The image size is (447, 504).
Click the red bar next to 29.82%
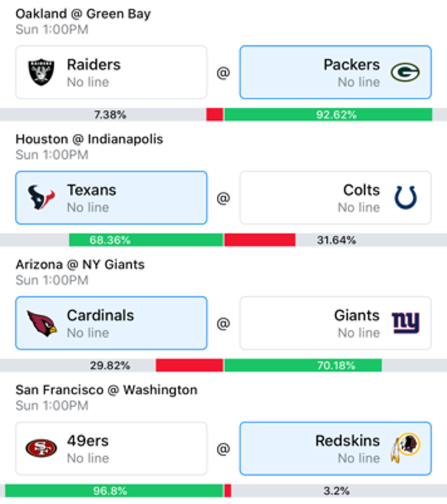(x=190, y=365)
